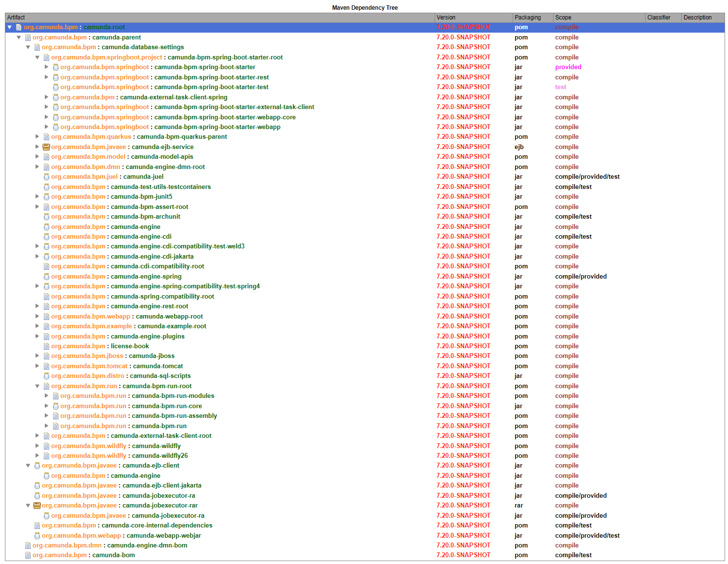Select camunda-external-task-client-root row

point(364,436)
